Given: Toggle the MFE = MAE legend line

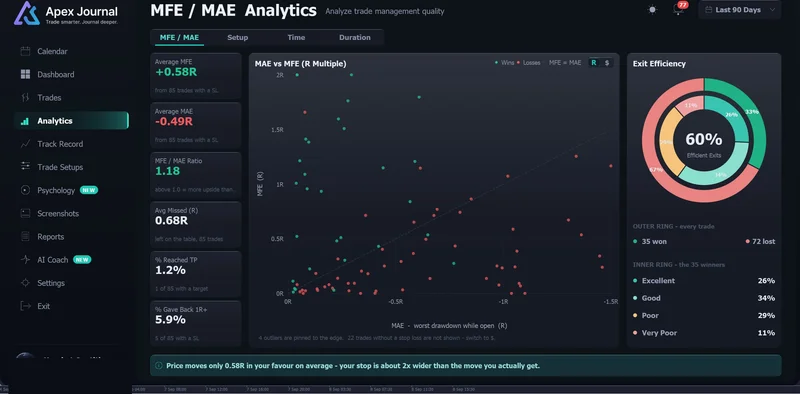Looking at the screenshot, I should coord(565,63).
